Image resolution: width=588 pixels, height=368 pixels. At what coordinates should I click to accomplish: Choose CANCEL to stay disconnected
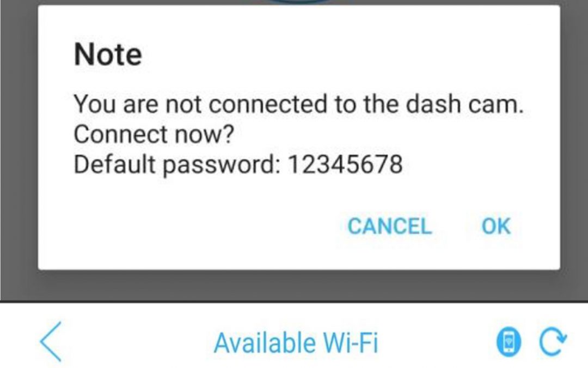coord(390,226)
